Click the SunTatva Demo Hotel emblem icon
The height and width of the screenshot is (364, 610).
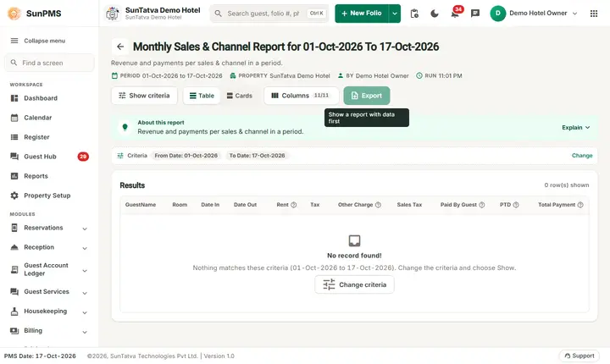[113, 14]
